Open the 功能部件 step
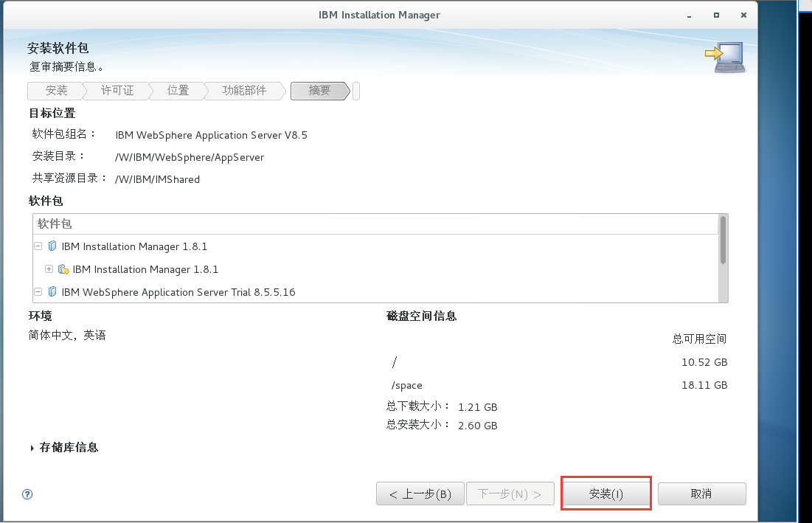Image resolution: width=812 pixels, height=523 pixels. (243, 91)
